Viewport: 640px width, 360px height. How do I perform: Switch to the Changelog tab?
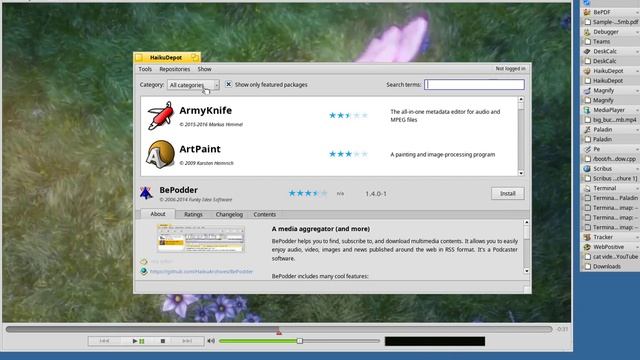tap(229, 214)
